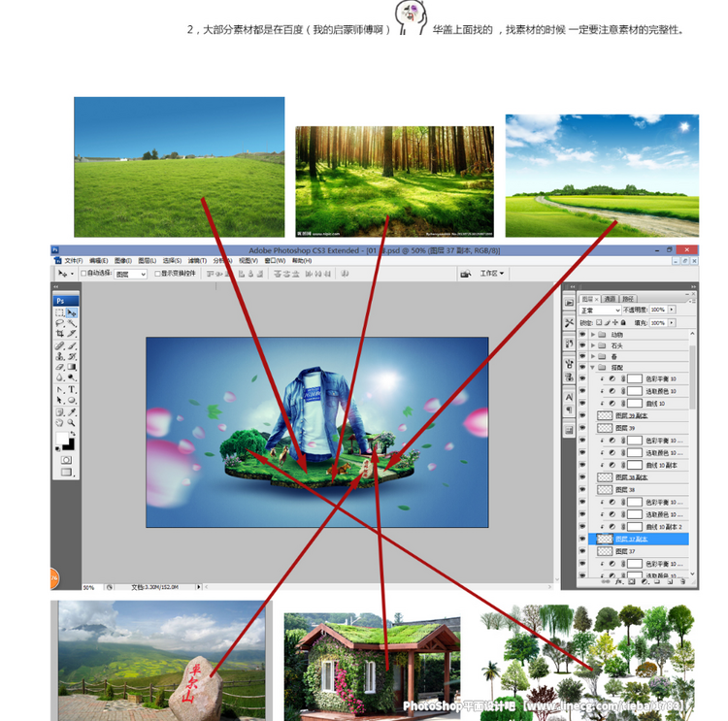The image size is (728, 721).
Task: Collapse the 搭配 layer group
Action: tap(593, 367)
